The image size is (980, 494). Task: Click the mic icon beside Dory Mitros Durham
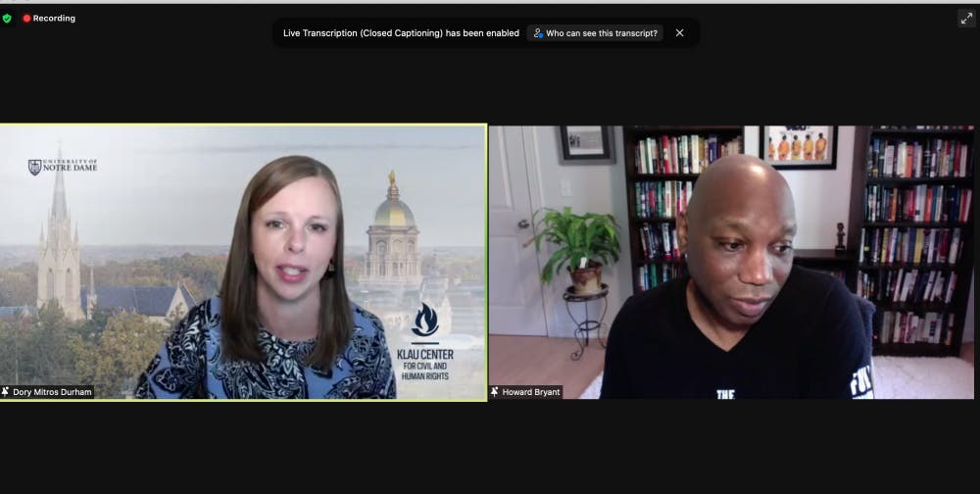6,392
